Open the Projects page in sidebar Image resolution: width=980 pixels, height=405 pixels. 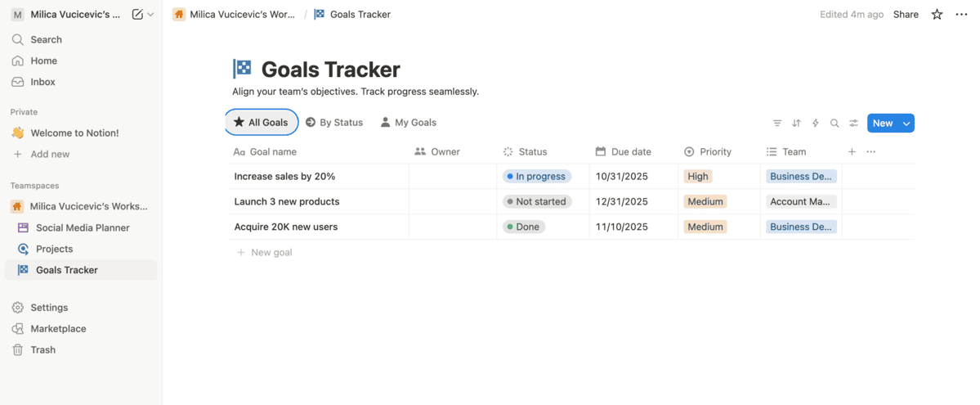point(54,249)
